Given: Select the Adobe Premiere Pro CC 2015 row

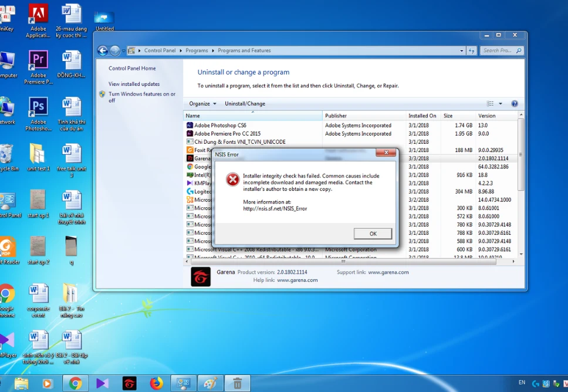Looking at the screenshot, I should (x=351, y=134).
